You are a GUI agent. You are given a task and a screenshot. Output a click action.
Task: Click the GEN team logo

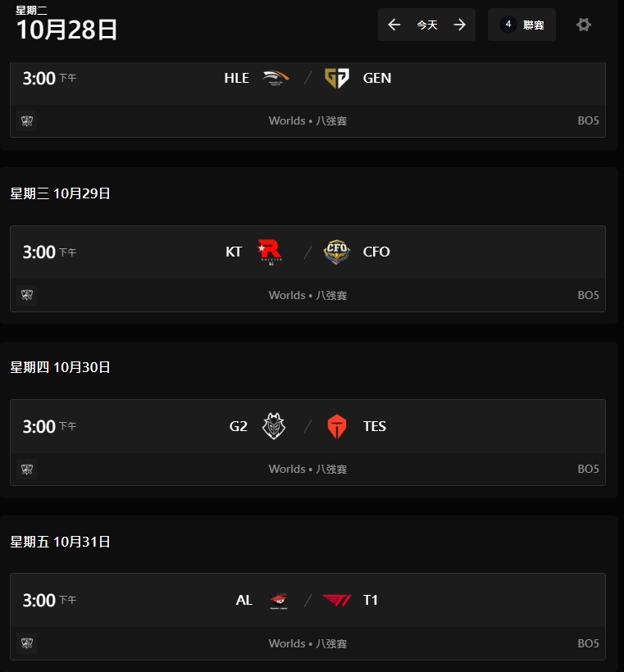337,78
